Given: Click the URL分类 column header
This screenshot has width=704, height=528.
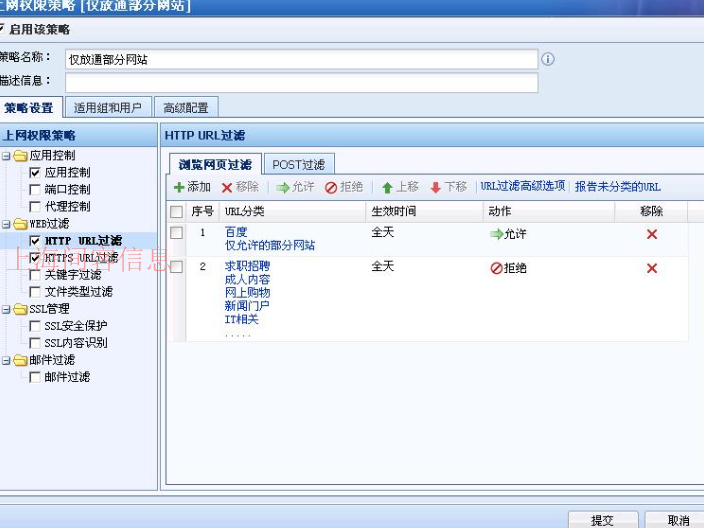Looking at the screenshot, I should pyautogui.click(x=292, y=211).
